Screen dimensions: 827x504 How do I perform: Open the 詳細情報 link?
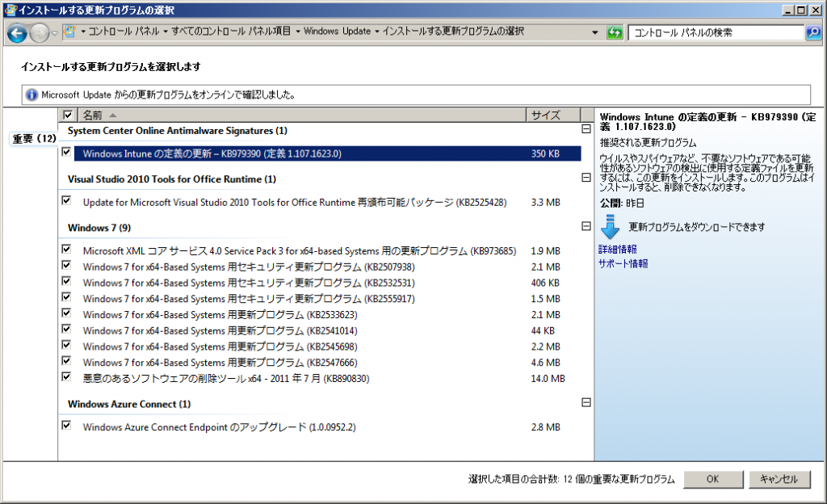coord(617,250)
